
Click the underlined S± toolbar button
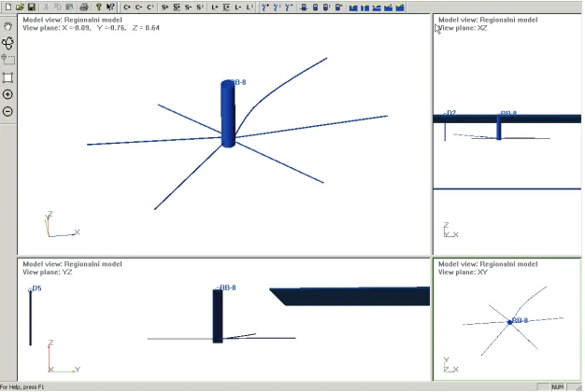pyautogui.click(x=177, y=7)
